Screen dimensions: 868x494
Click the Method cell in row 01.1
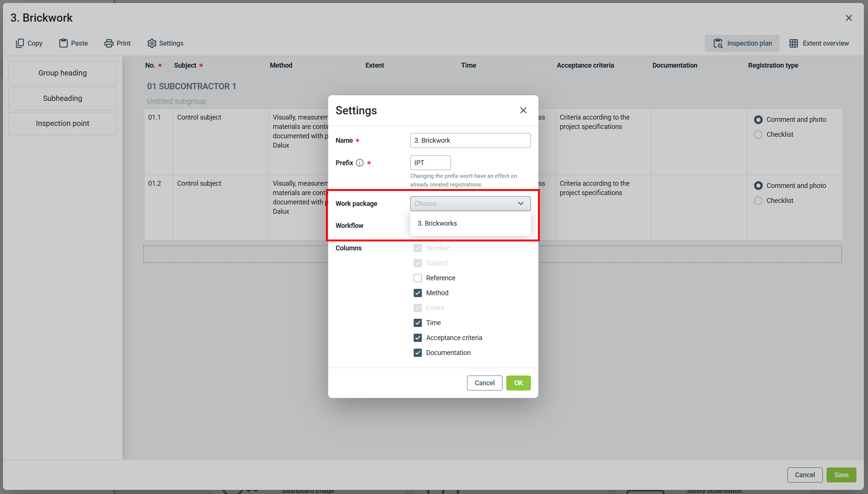pos(299,142)
